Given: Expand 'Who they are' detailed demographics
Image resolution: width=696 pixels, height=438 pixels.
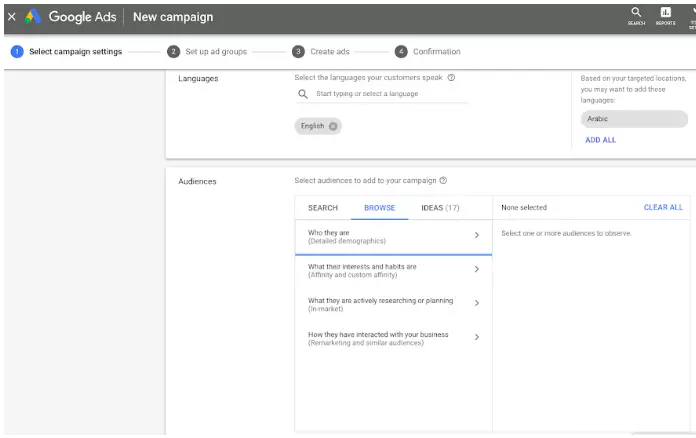Looking at the screenshot, I should 393,237.
